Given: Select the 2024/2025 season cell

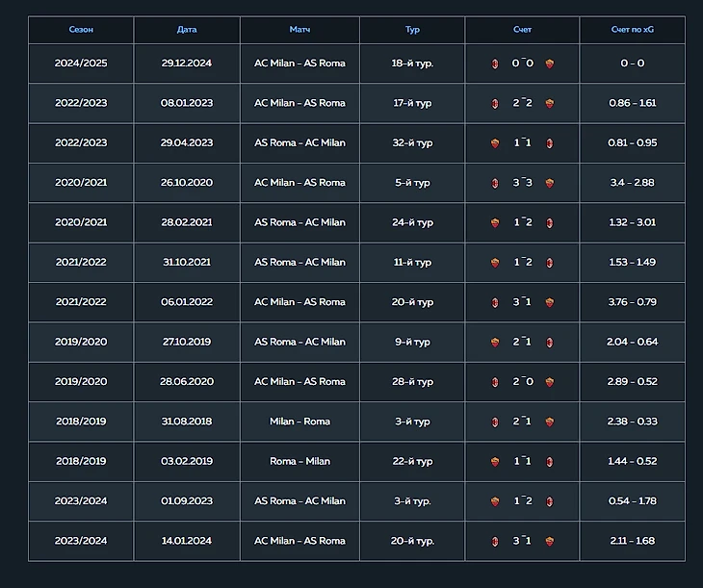Looking at the screenshot, I should pyautogui.click(x=81, y=64).
